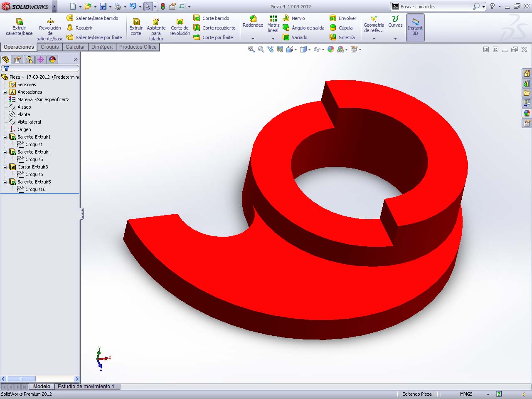532x399 pixels.
Task: Click the Cúpula dome tool
Action: coord(341,28)
